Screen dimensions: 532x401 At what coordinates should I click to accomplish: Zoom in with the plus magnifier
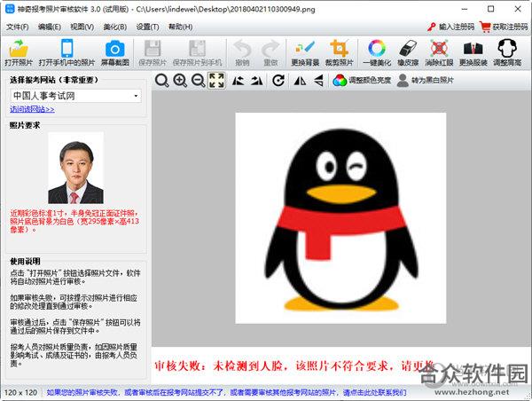point(180,81)
